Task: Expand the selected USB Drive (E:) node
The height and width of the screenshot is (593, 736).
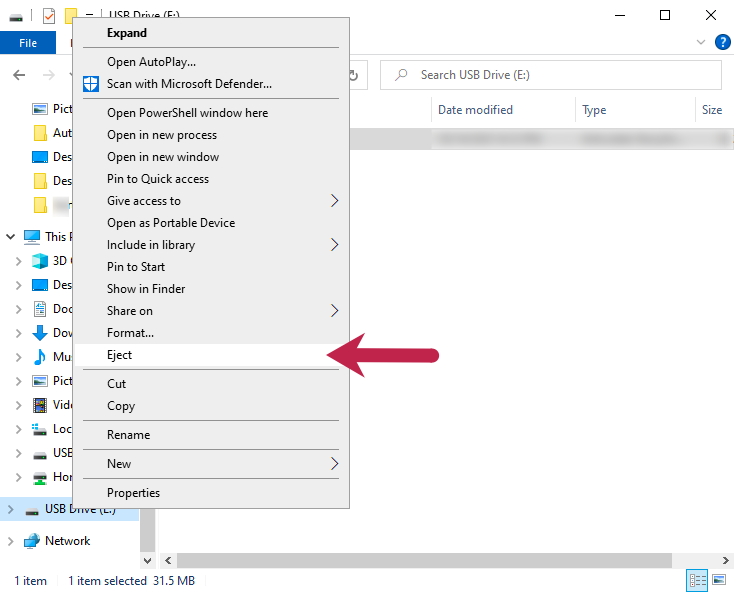Action: [10, 509]
